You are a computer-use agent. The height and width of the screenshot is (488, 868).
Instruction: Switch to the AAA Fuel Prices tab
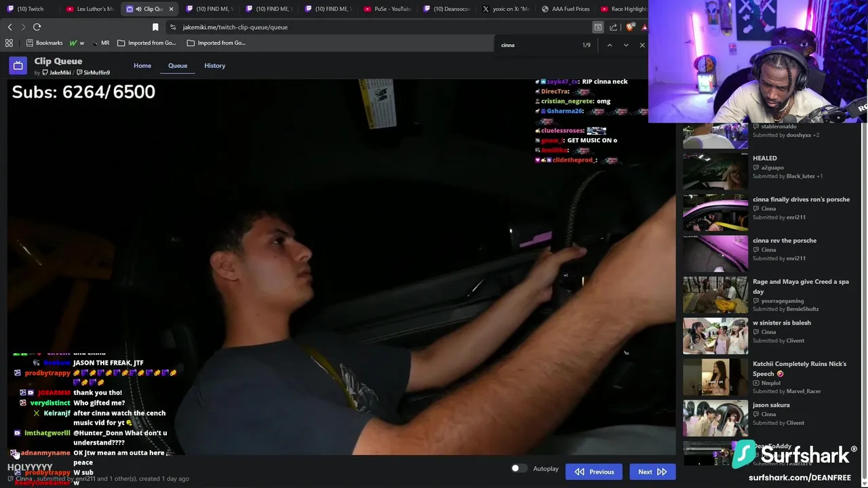pyautogui.click(x=565, y=9)
